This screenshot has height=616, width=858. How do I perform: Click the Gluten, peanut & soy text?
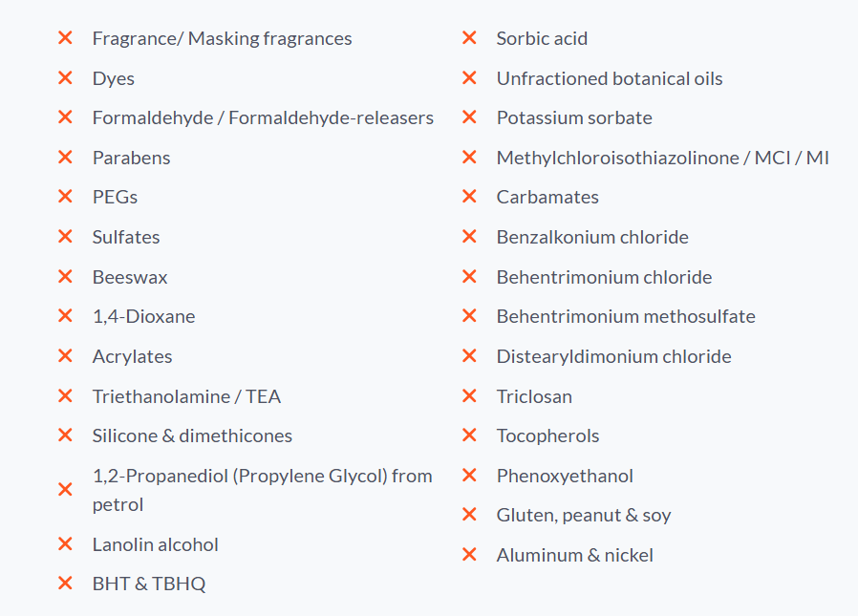click(x=583, y=515)
